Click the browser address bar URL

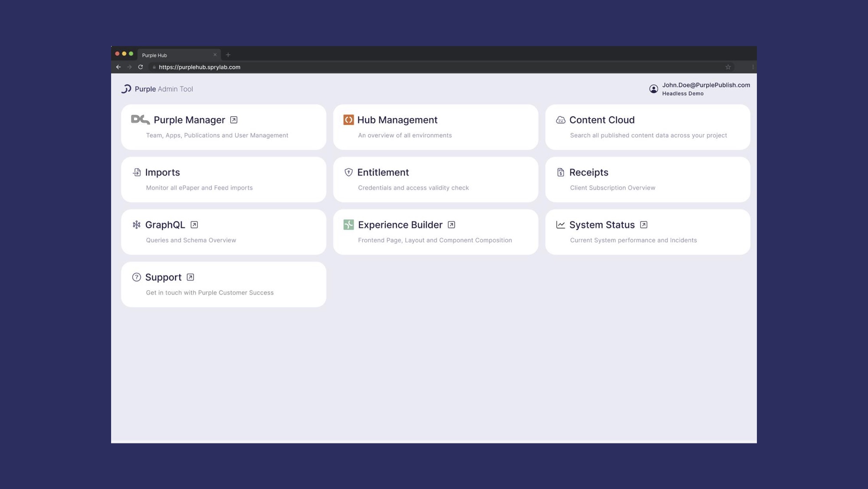(x=199, y=67)
